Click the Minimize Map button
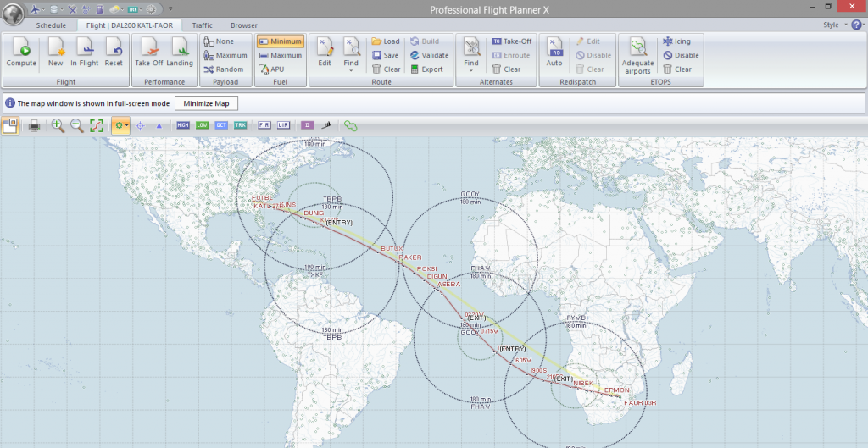Image resolution: width=868 pixels, height=448 pixels. tap(206, 103)
